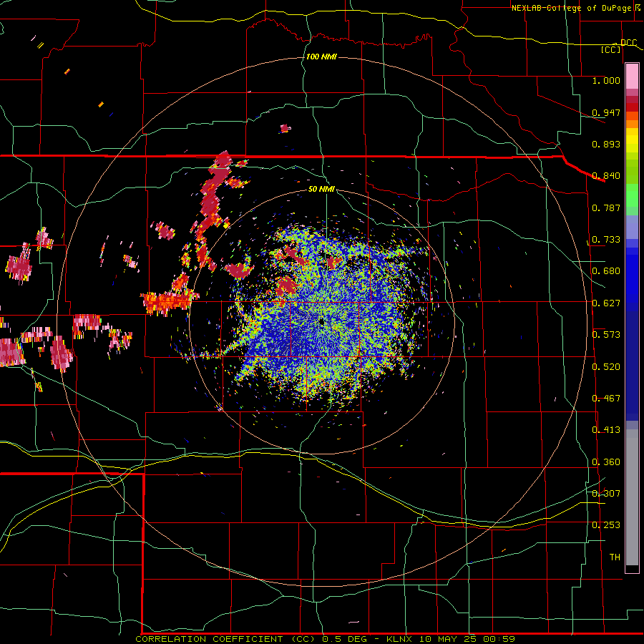Click the 100 NMI range ring label

321,57
